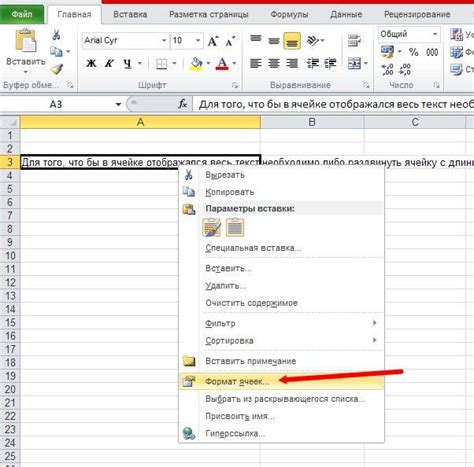This screenshot has height=467, width=474.
Task: Align text to middle vertically
Action: pos(274,41)
